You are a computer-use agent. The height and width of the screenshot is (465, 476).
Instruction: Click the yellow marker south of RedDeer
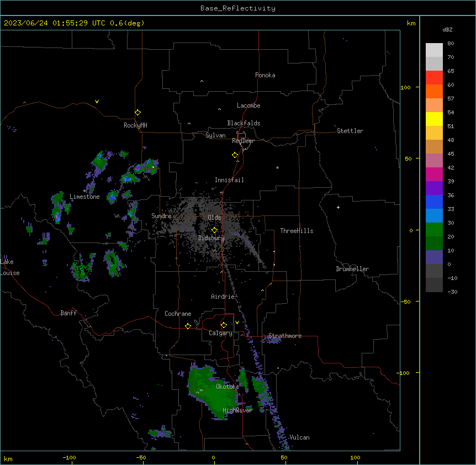pos(235,155)
